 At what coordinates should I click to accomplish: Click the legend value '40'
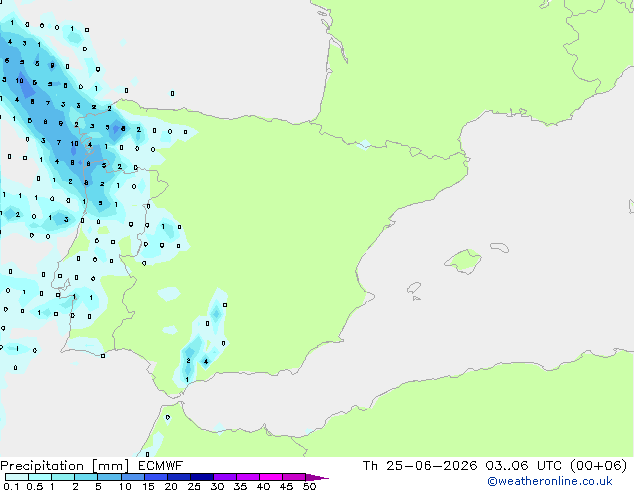263,486
